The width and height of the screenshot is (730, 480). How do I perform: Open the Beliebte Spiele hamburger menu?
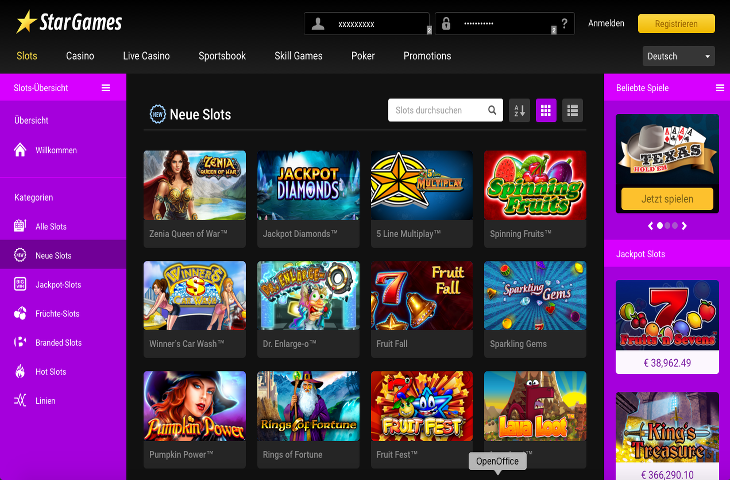[720, 88]
